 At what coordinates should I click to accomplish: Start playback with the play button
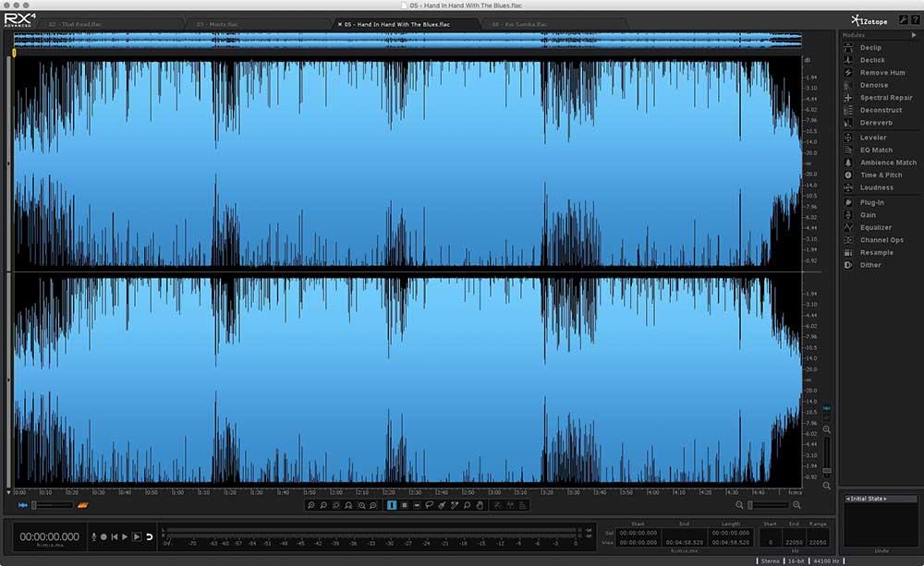click(x=125, y=536)
